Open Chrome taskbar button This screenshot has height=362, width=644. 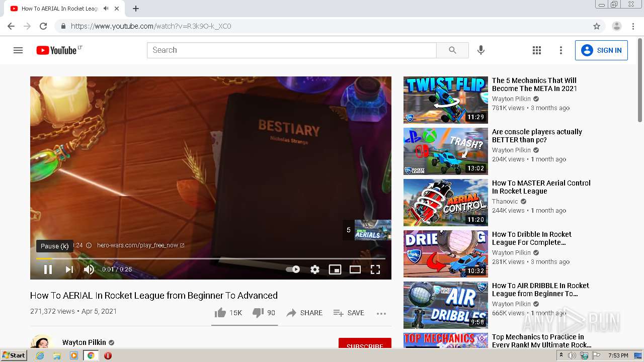pos(91,355)
